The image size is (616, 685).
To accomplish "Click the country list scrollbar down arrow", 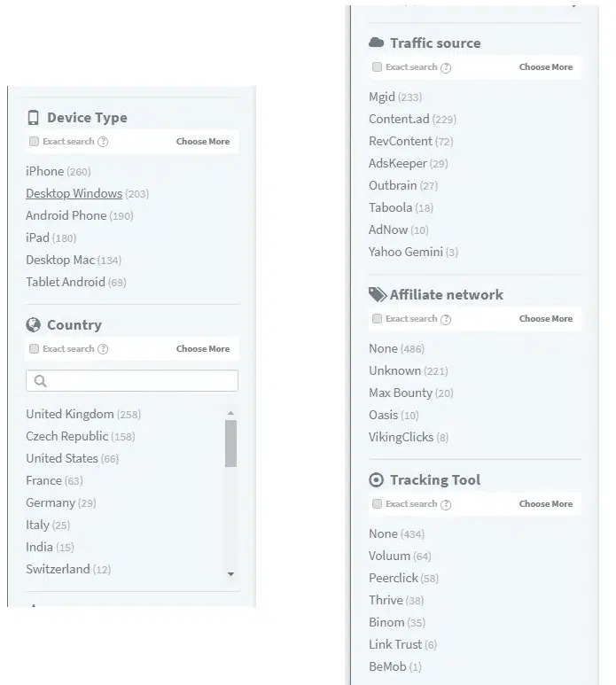I will pos(231,574).
